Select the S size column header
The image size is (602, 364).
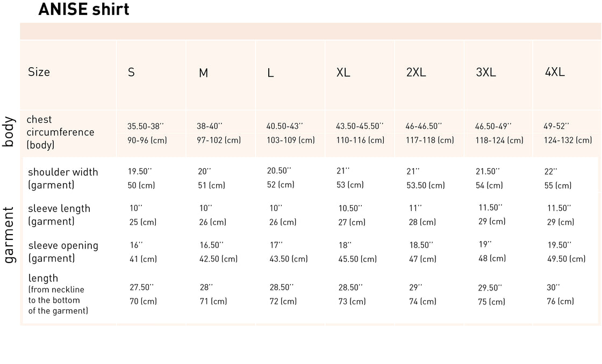[x=131, y=72]
